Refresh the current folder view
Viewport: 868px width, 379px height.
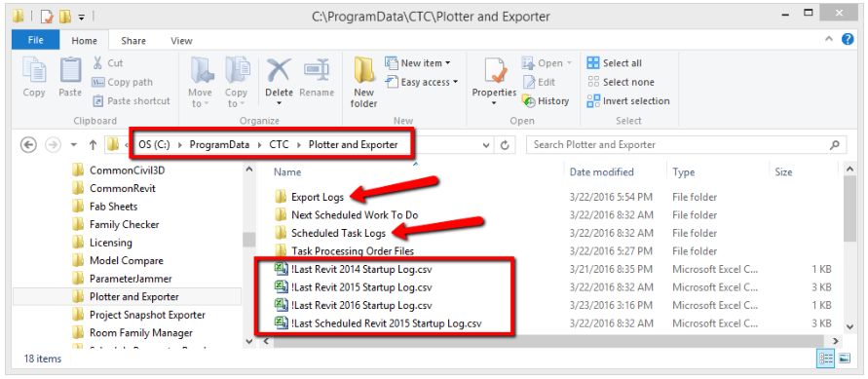pos(505,145)
